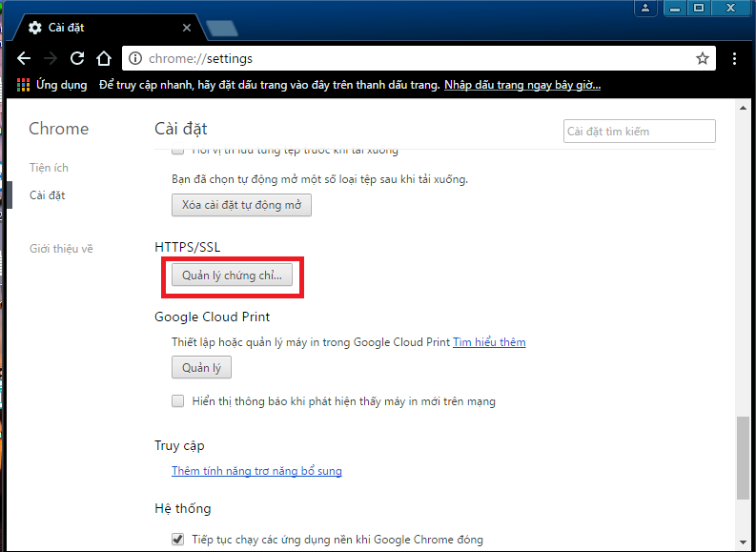Click the Quản lý chứng chỉ button

coord(233,276)
